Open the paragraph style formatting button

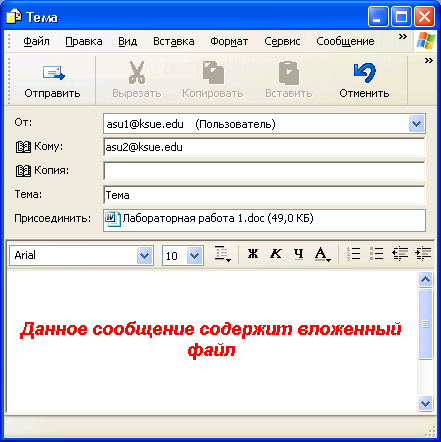[x=222, y=255]
